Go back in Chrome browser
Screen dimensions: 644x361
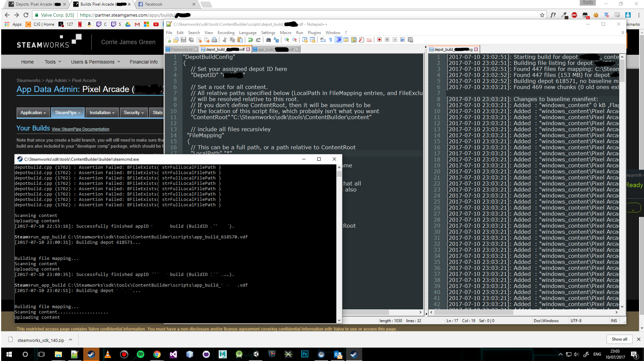[7, 15]
